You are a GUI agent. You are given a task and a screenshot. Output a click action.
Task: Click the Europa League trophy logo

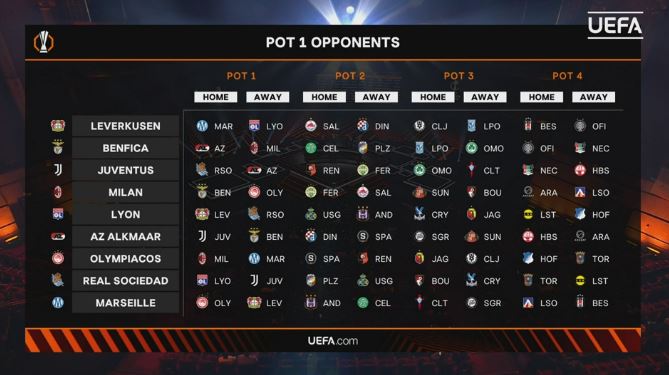pos(44,42)
